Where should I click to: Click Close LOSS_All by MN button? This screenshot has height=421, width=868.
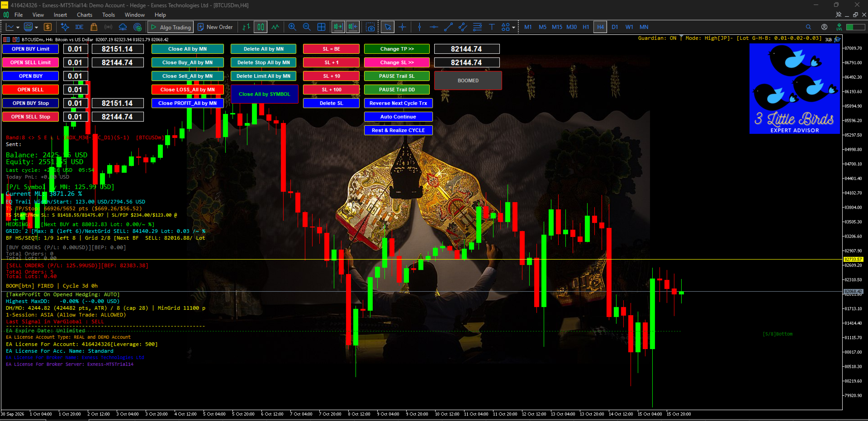point(188,90)
